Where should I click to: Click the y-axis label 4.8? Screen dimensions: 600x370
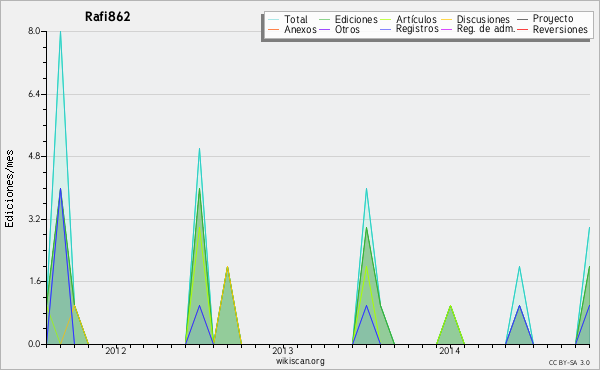click(34, 156)
